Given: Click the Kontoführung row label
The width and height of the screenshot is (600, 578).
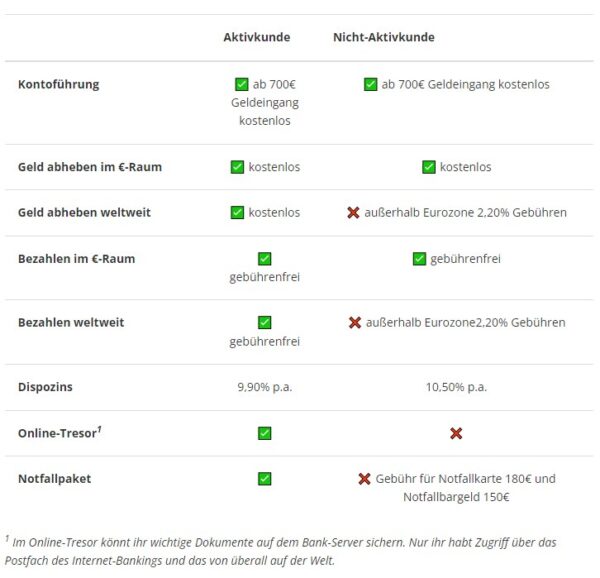Looking at the screenshot, I should (x=58, y=85).
